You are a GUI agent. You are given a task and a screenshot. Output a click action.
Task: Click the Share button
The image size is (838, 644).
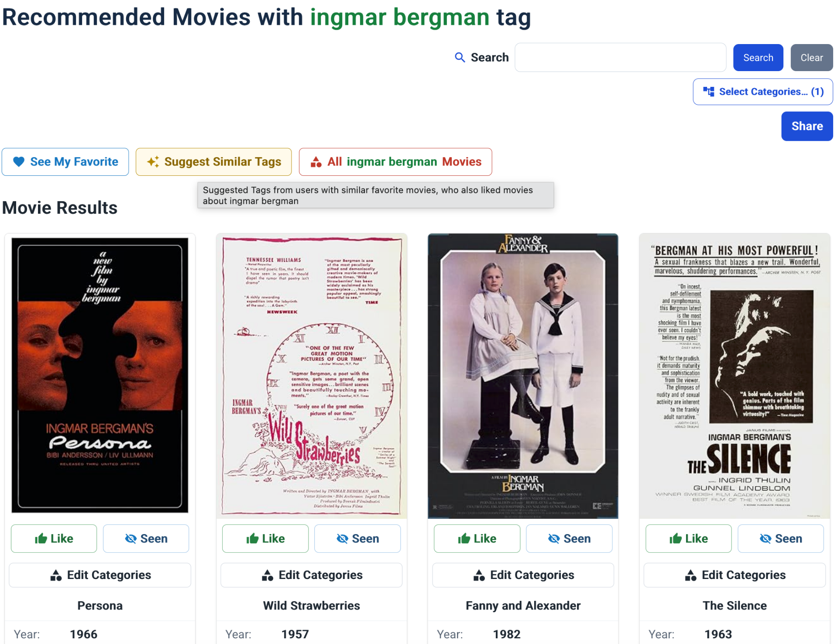(807, 126)
